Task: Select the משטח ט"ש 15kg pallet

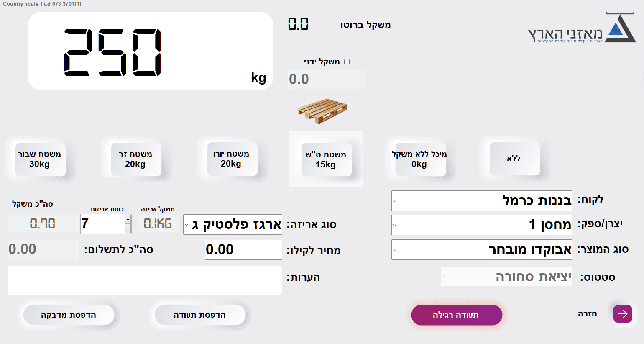Action: [326, 159]
